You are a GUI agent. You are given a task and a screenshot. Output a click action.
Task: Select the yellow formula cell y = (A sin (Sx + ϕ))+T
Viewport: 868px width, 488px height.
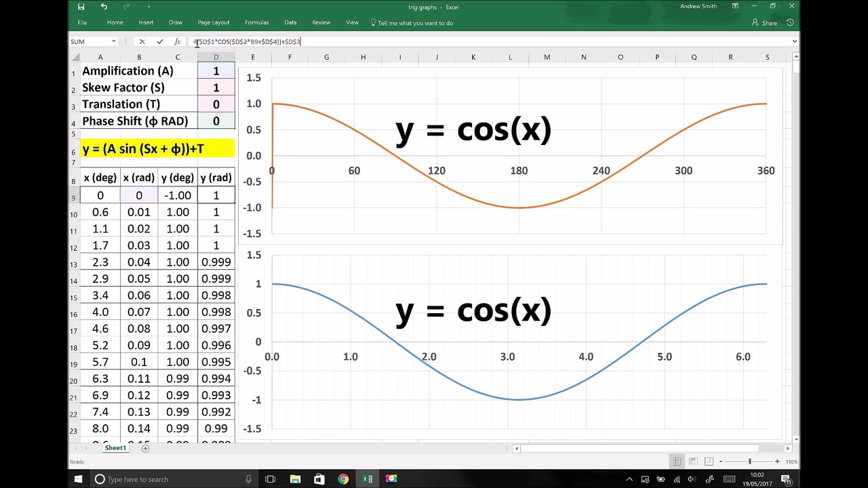[157, 148]
